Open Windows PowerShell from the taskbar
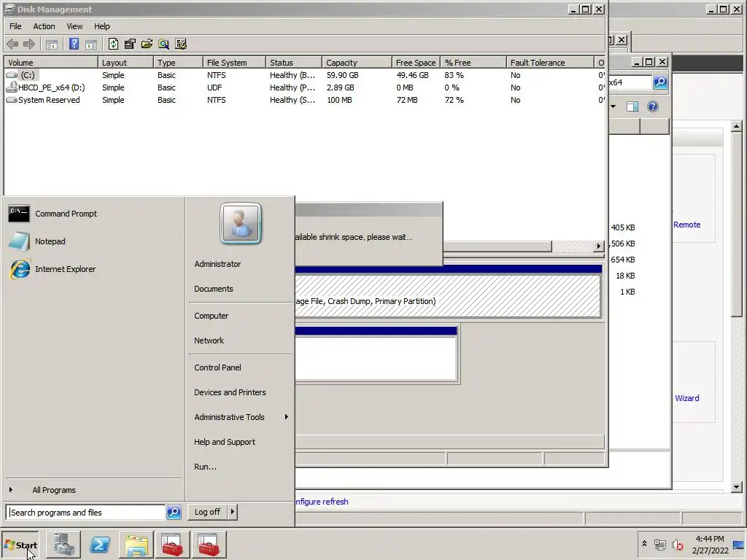This screenshot has width=747, height=560. pyautogui.click(x=99, y=544)
